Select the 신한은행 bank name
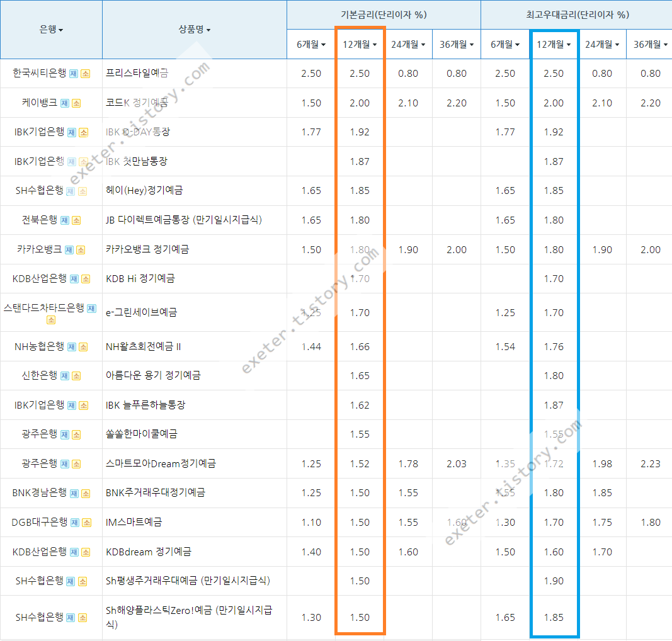Viewport: 672px width, 641px height. [40, 375]
